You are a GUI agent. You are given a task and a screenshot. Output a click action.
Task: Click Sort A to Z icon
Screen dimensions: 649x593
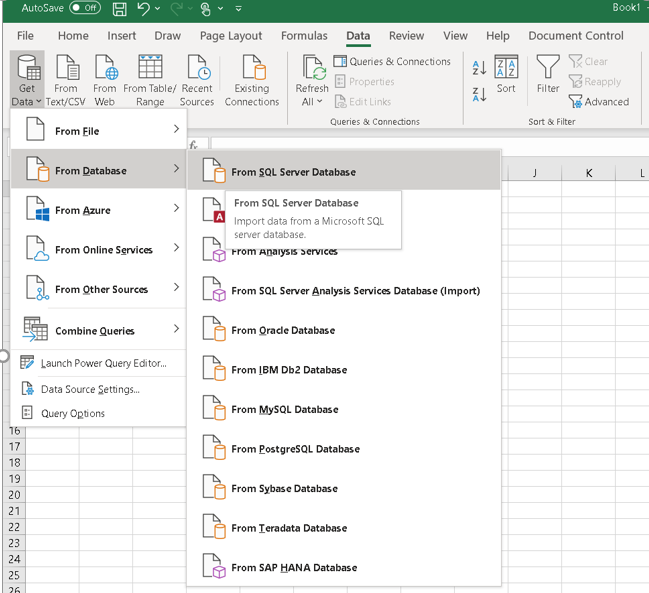coord(479,68)
